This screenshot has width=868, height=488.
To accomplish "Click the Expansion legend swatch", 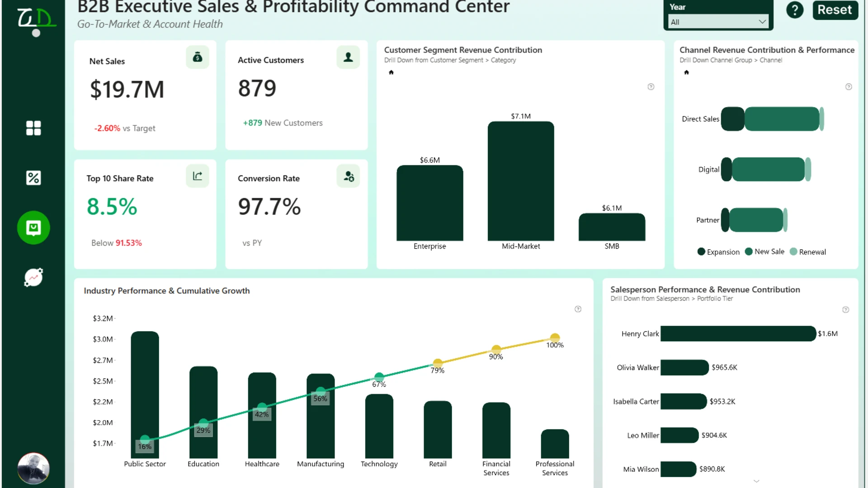I will pos(701,252).
